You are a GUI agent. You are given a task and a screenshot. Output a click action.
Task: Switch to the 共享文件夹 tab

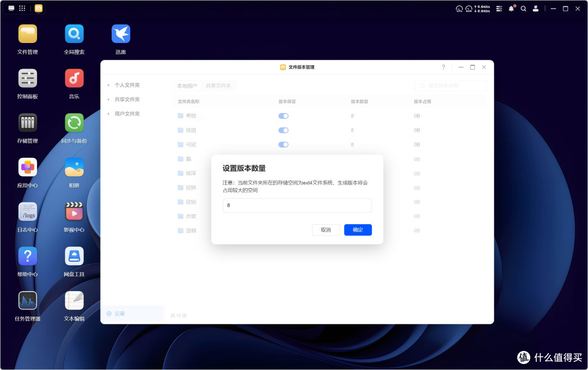(x=218, y=86)
